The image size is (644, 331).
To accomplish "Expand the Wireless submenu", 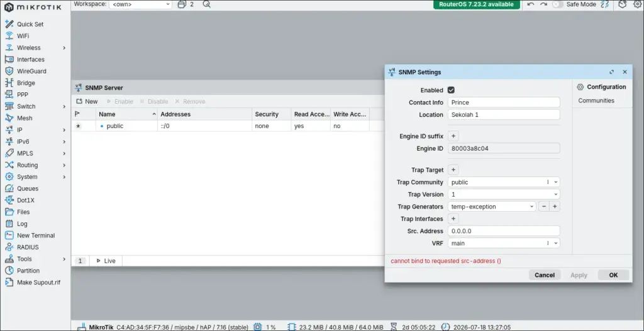I will [x=64, y=48].
